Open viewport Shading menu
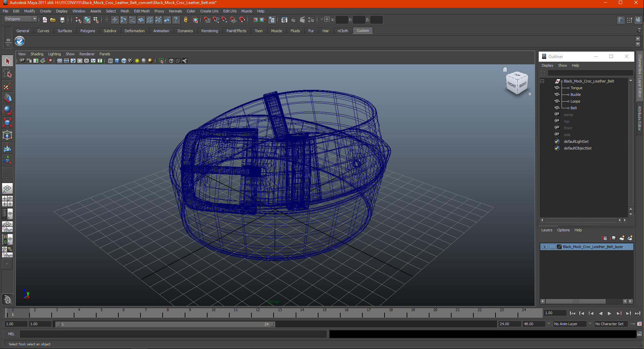The height and width of the screenshot is (349, 644). 37,54
